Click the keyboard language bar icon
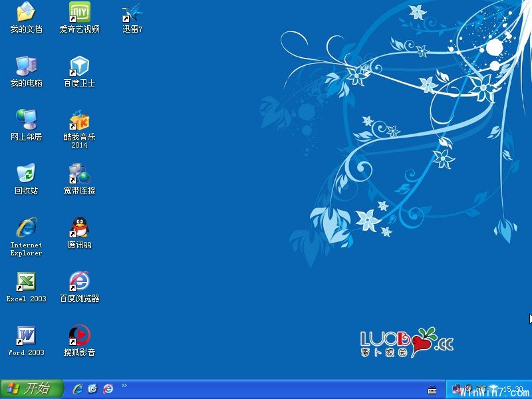Viewport: 532px width, 399px height. click(x=432, y=390)
